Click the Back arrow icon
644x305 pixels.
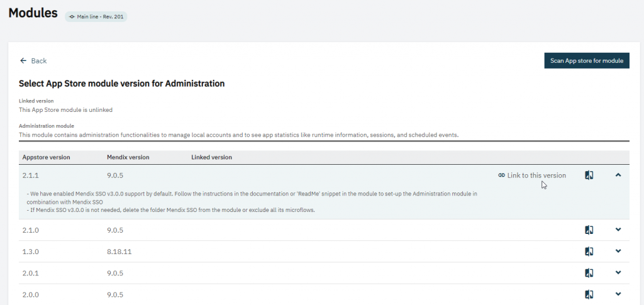pyautogui.click(x=24, y=61)
